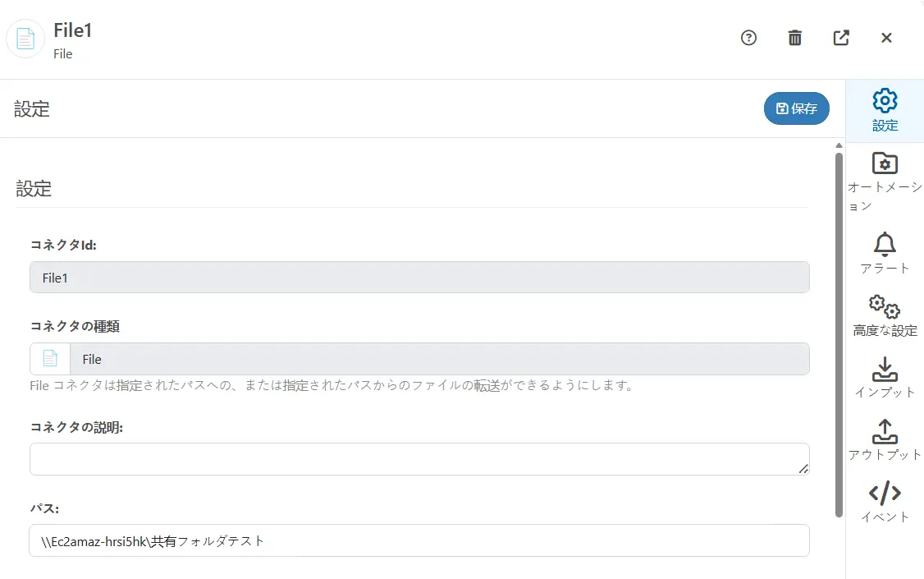Image resolution: width=924 pixels, height=579 pixels.
Task: Switch to the 設定 sidebar tab
Action: tap(885, 111)
